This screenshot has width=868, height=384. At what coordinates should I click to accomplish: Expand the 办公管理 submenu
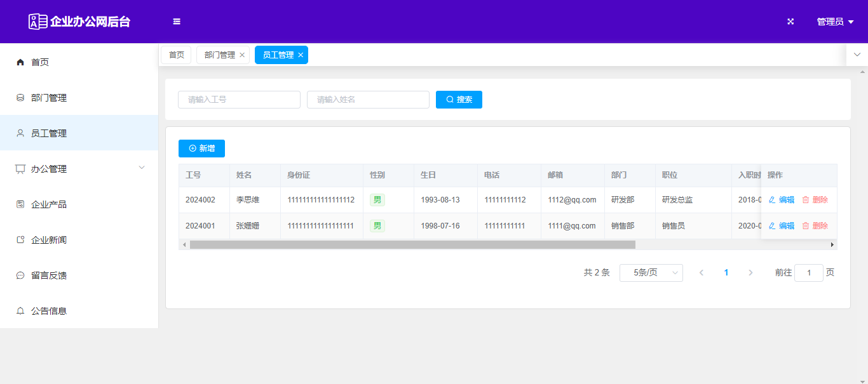pos(142,168)
